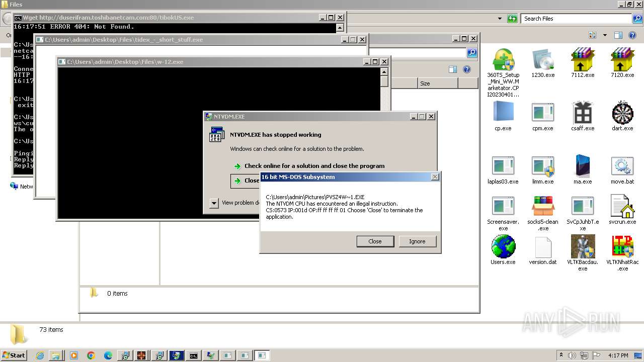Viewport: 644px width, 362px height.
Task: Click the 4:17 PM taskbar clock
Action: point(618,355)
